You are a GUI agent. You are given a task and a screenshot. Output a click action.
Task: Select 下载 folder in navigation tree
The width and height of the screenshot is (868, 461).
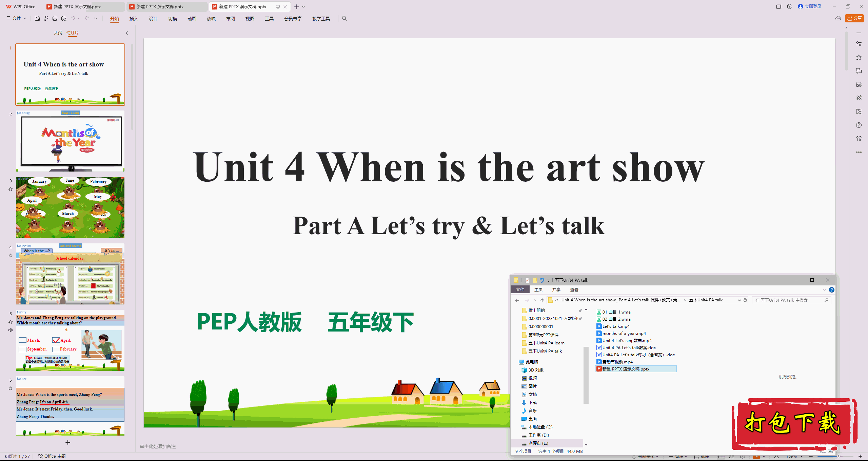(529, 402)
